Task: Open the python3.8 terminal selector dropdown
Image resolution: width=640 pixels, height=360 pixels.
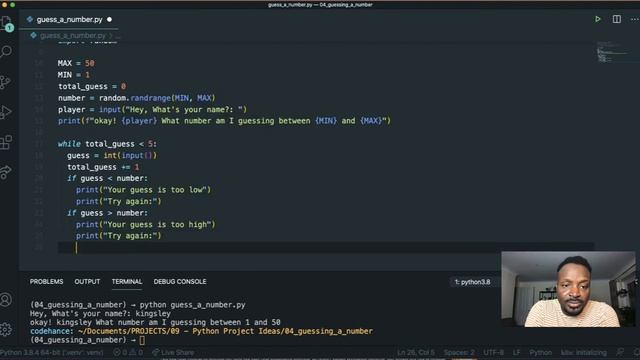Action: coord(473,282)
